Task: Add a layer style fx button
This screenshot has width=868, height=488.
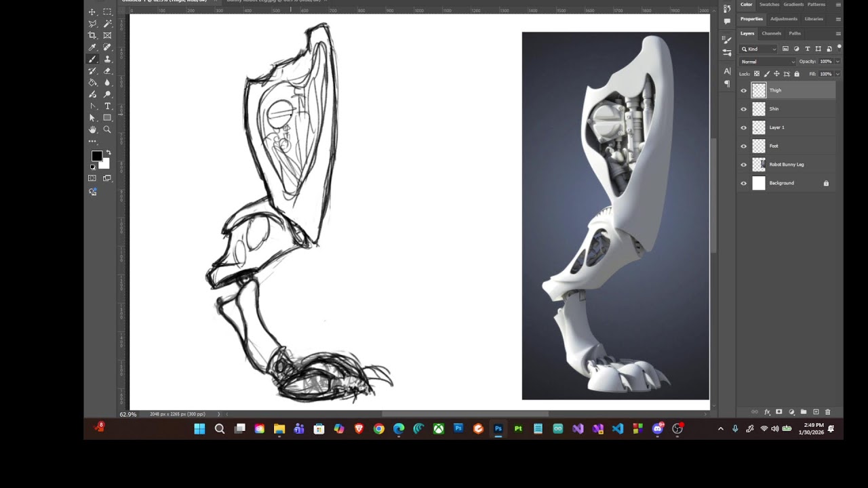Action: point(768,412)
